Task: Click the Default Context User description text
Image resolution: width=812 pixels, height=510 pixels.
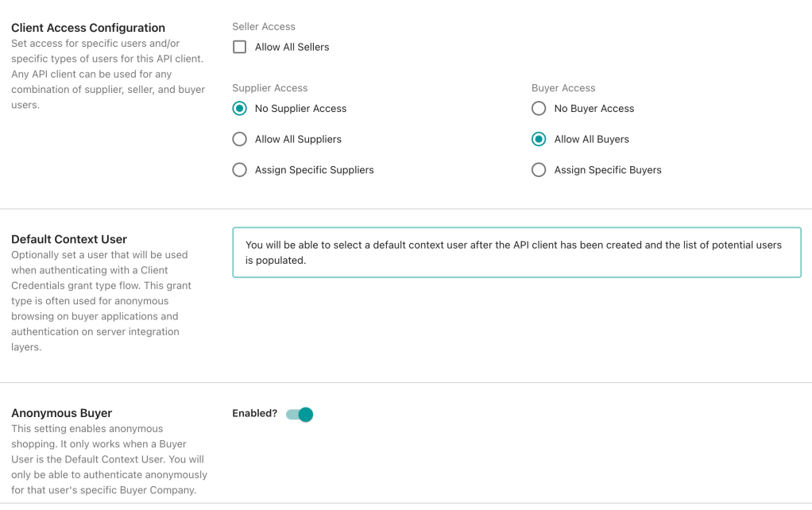Action: pyautogui.click(x=101, y=301)
